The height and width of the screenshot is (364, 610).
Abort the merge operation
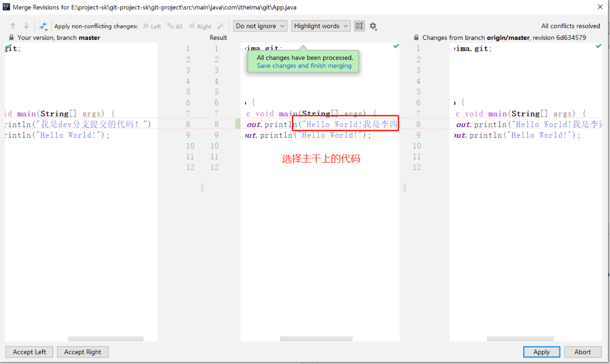pyautogui.click(x=582, y=352)
